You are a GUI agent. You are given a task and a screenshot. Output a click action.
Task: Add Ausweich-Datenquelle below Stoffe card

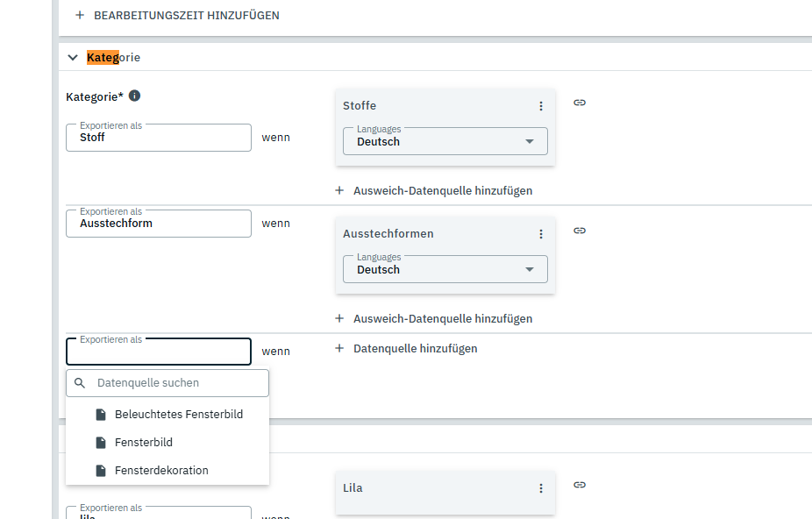point(433,190)
